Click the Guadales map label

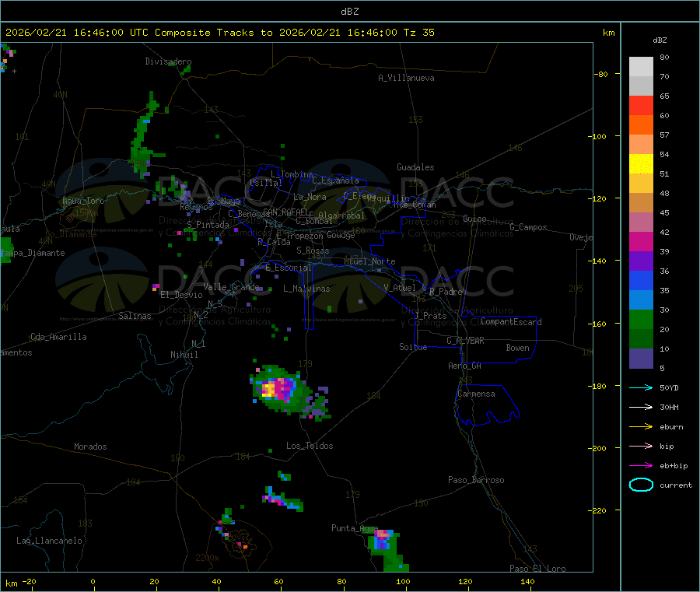pyautogui.click(x=415, y=167)
